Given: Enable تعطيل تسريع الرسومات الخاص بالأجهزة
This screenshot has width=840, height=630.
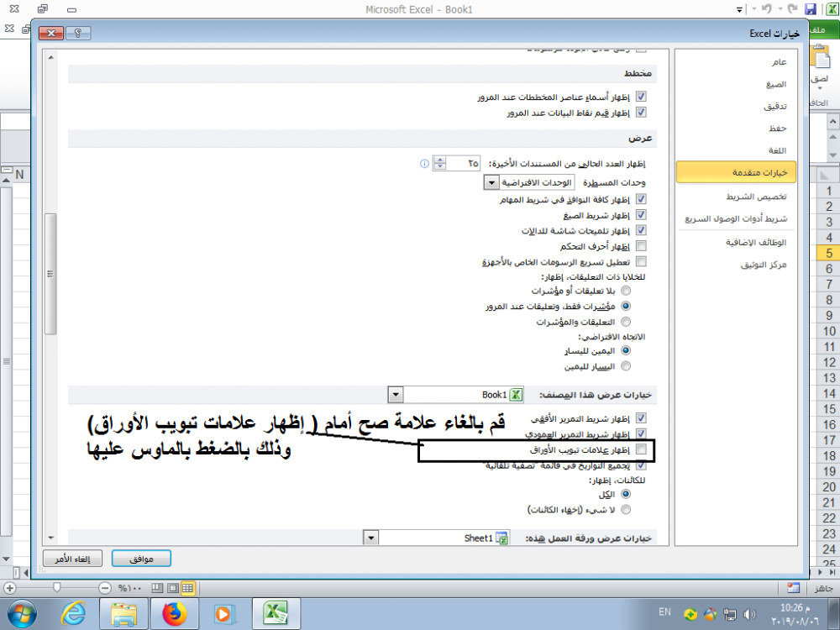Looking at the screenshot, I should (641, 261).
